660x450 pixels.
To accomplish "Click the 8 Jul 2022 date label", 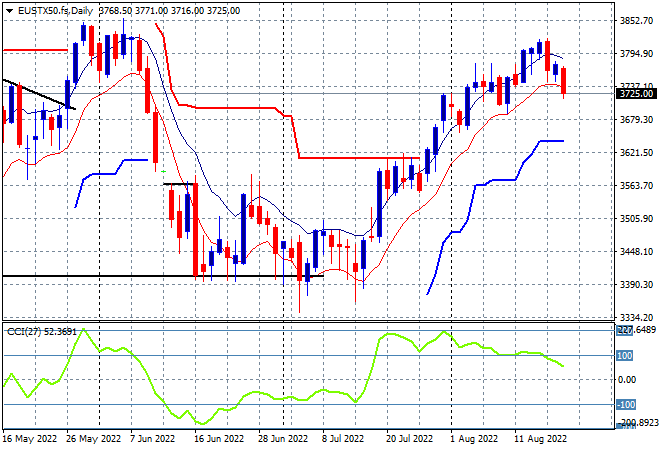I will point(343,439).
